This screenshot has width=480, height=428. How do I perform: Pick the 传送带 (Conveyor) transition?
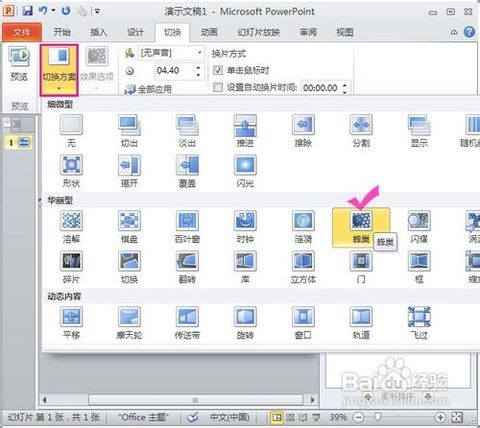pos(187,323)
